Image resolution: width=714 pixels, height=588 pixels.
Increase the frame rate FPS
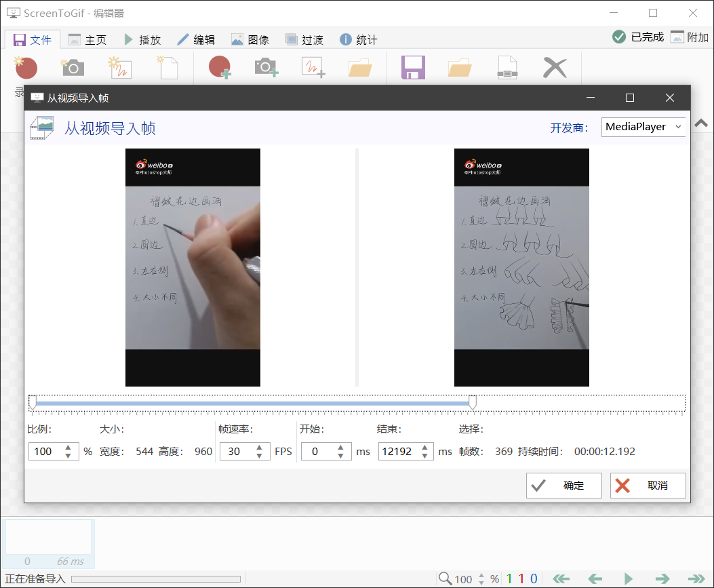pyautogui.click(x=260, y=447)
